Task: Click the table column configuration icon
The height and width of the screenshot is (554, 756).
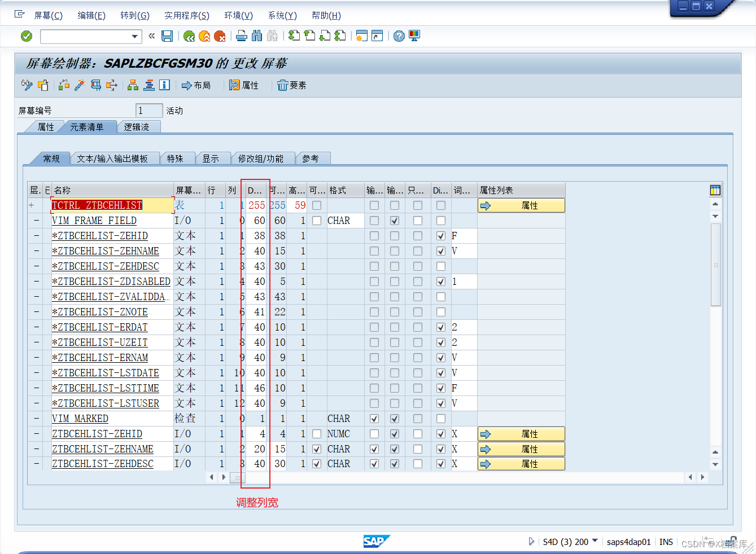Action: click(715, 190)
